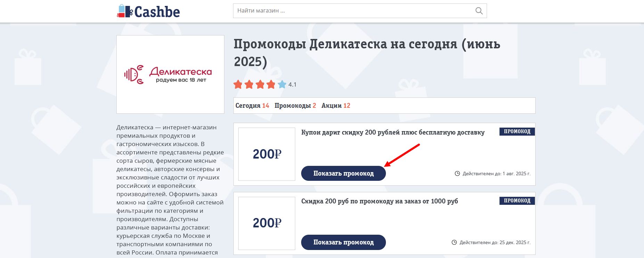Select the 'Сегодня 14' filter tab

[252, 106]
